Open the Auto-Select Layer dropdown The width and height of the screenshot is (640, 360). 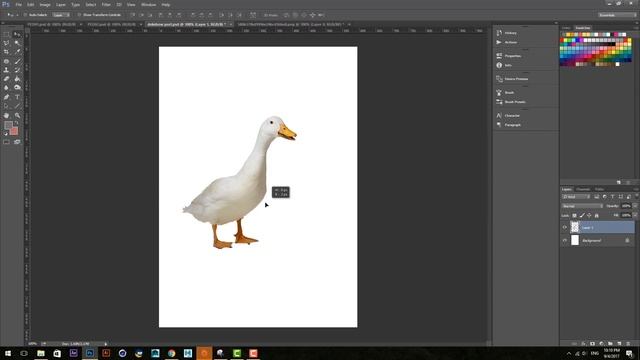pos(61,15)
